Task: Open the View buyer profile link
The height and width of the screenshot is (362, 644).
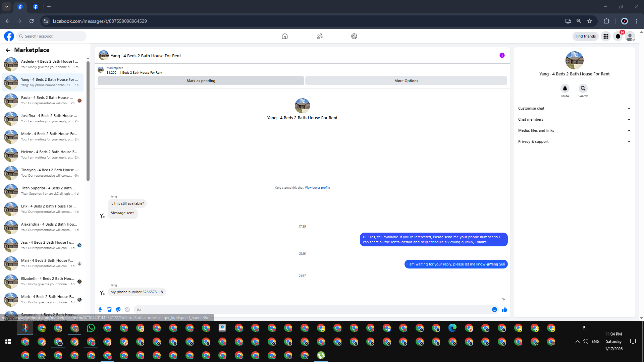Action: pyautogui.click(x=317, y=188)
